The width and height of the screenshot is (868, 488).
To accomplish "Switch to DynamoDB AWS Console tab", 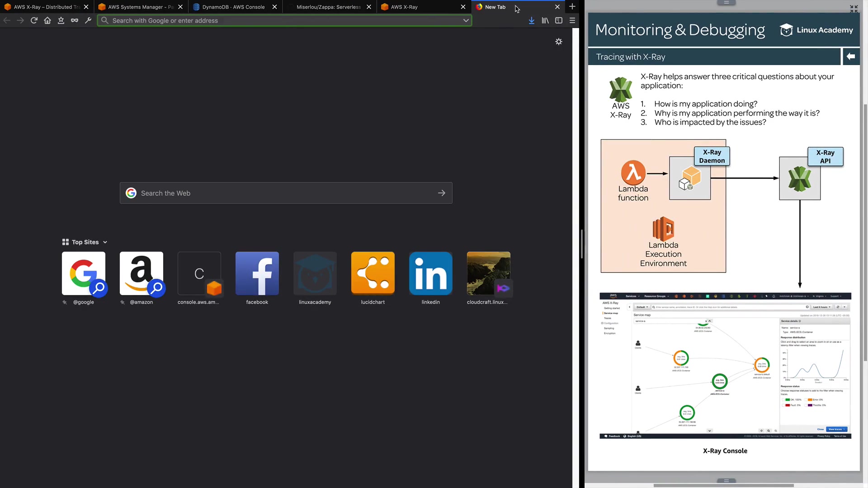I will click(233, 7).
